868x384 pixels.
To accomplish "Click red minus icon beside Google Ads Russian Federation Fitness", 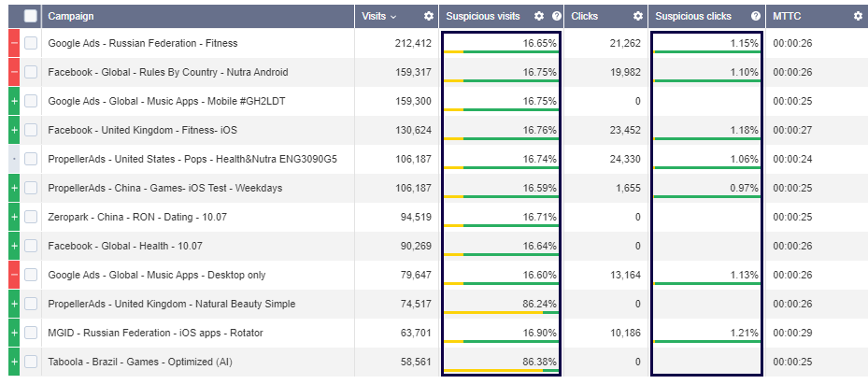I will [13, 43].
